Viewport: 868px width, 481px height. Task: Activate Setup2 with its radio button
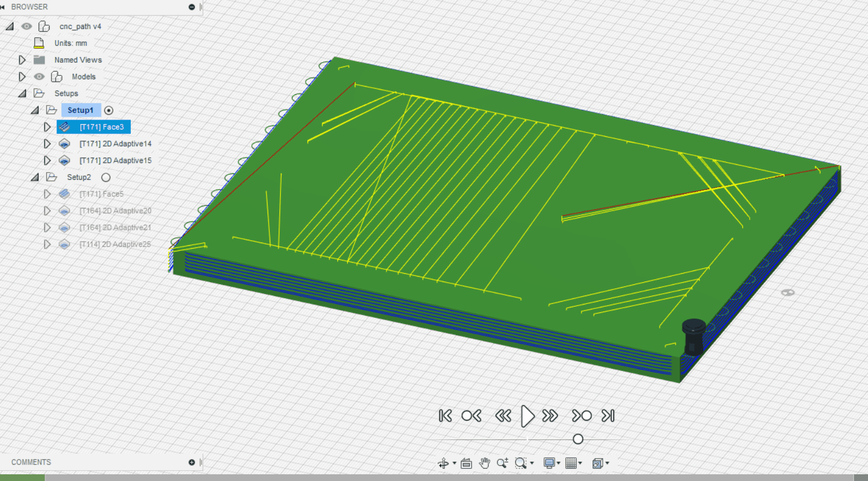coord(106,177)
